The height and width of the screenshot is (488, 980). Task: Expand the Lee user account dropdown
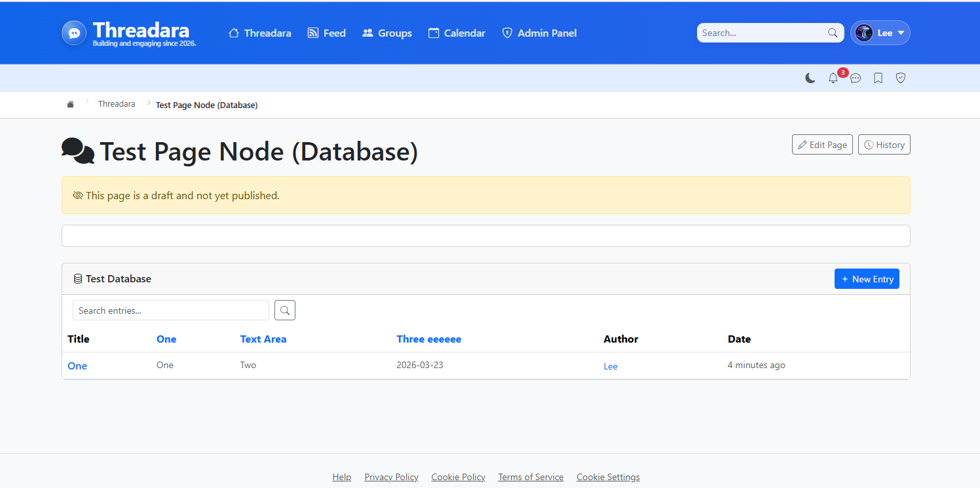point(880,33)
